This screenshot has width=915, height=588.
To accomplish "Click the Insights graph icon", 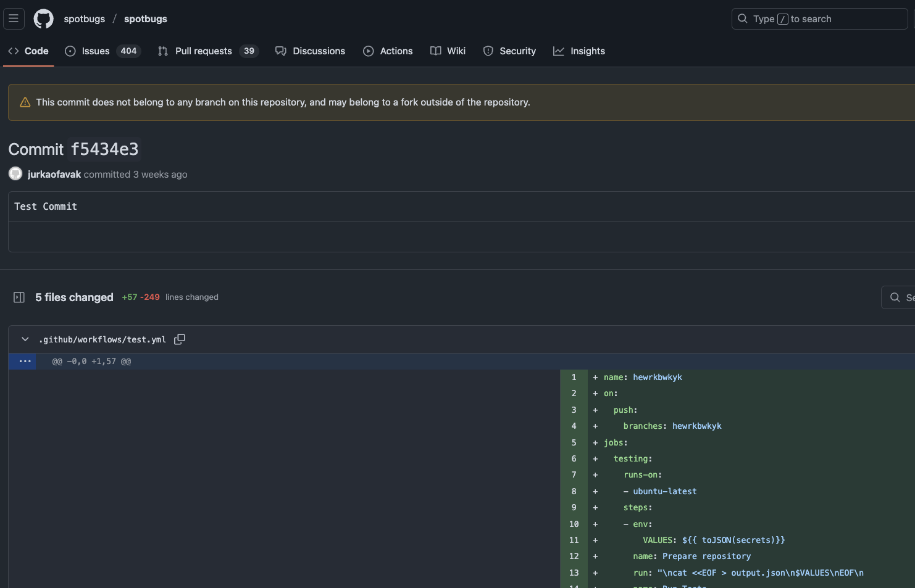I will tap(558, 51).
